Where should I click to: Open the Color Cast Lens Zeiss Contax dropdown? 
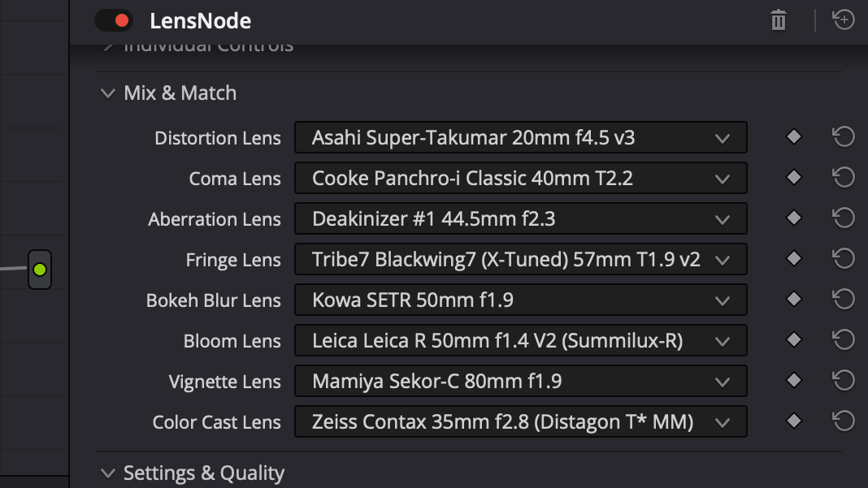(x=521, y=421)
